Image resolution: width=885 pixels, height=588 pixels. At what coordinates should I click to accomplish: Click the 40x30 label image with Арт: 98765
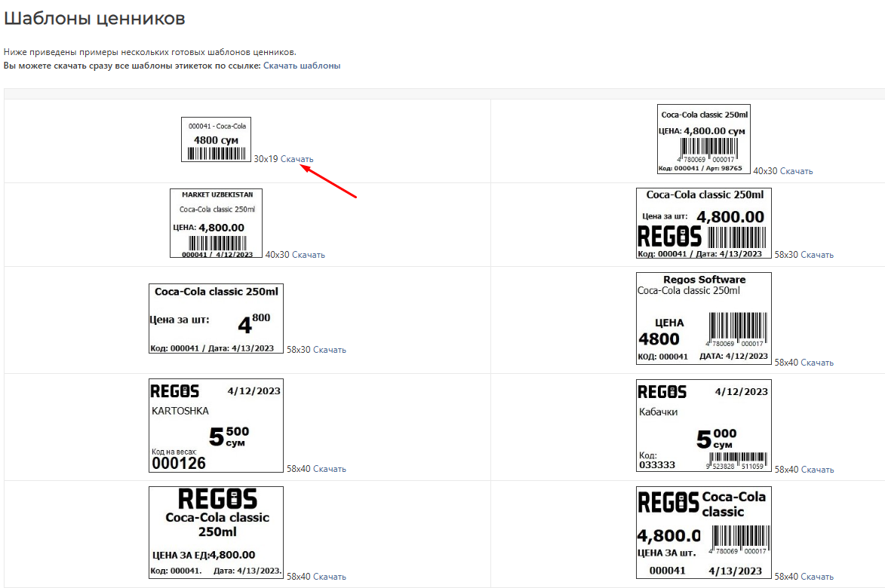704,139
